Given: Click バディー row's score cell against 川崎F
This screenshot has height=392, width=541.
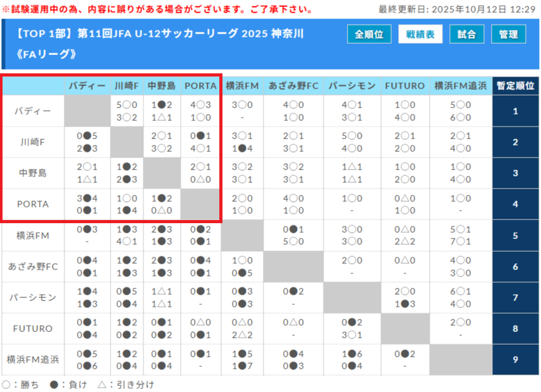Looking at the screenshot, I should (x=128, y=111).
